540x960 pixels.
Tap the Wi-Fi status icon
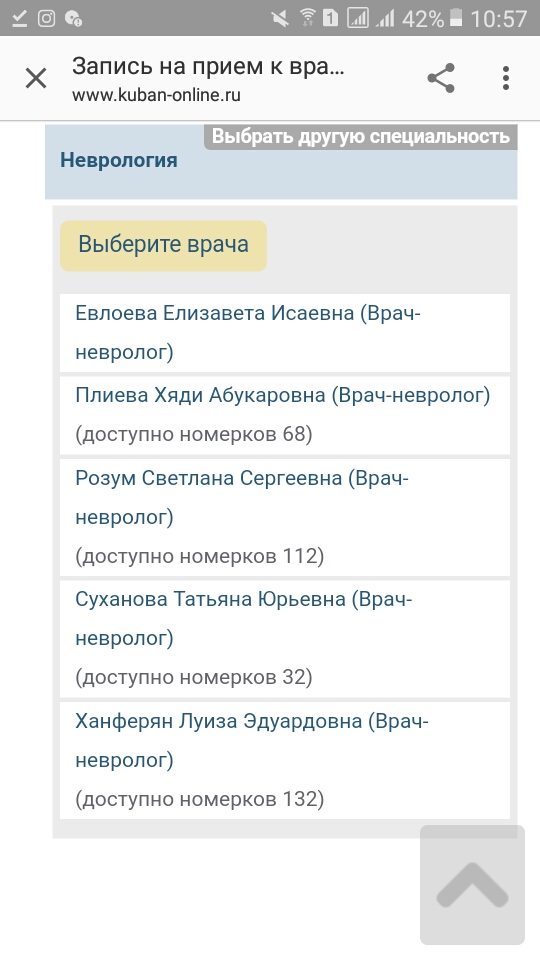pos(308,18)
